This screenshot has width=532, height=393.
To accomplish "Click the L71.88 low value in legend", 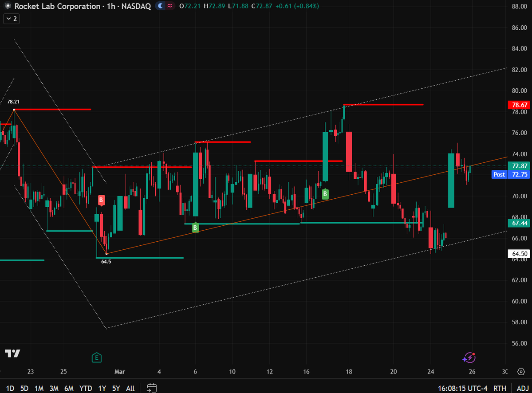I will click(x=238, y=6).
